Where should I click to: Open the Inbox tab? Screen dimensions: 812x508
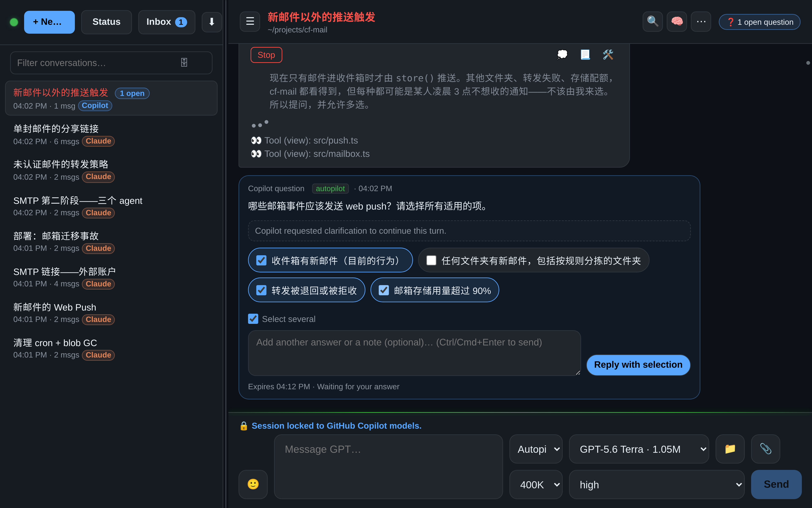[x=166, y=22]
